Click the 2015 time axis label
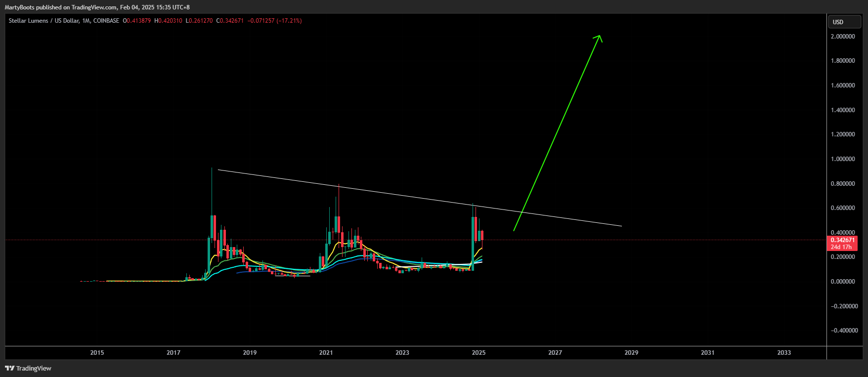This screenshot has width=868, height=377. point(97,353)
